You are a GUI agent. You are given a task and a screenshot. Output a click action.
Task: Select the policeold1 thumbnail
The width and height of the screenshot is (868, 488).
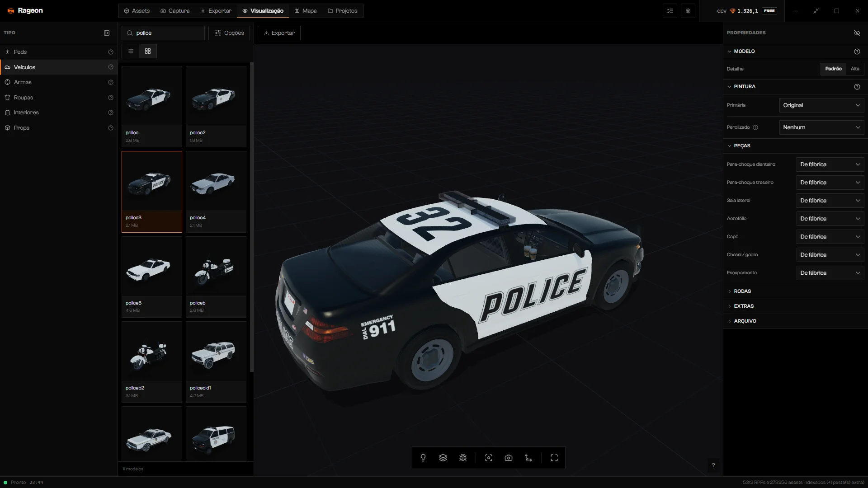point(216,362)
